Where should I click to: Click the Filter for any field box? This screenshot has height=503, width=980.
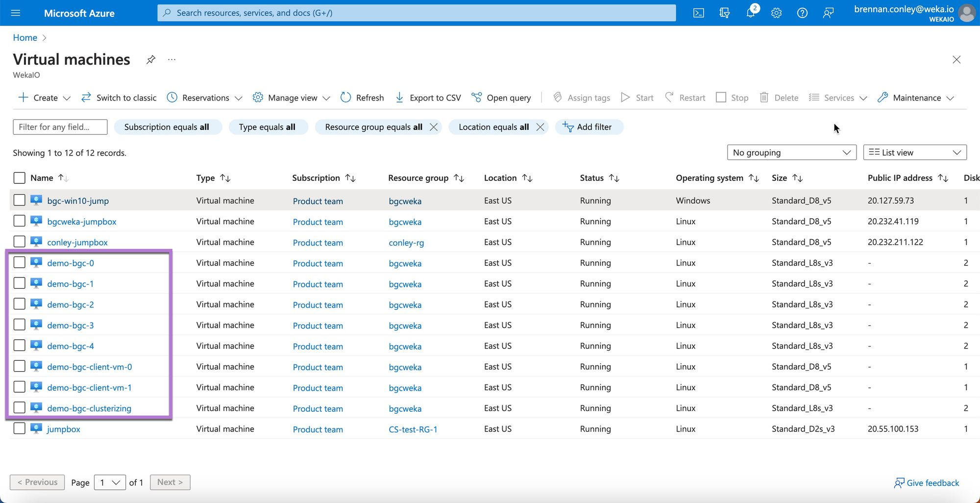click(x=60, y=127)
